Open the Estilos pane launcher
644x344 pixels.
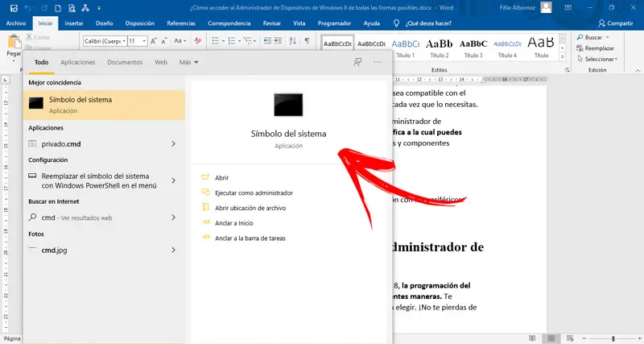click(x=567, y=70)
